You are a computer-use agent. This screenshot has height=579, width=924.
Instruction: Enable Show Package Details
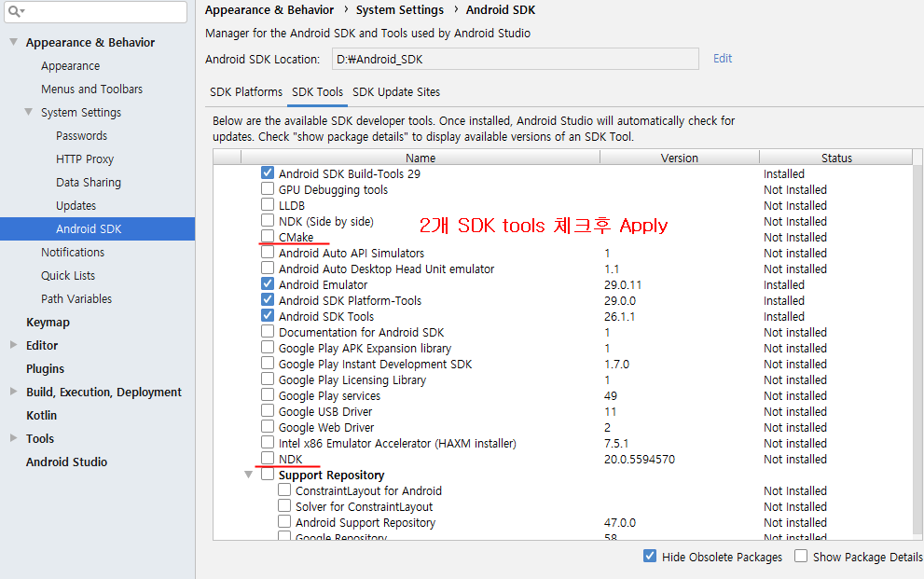801,556
